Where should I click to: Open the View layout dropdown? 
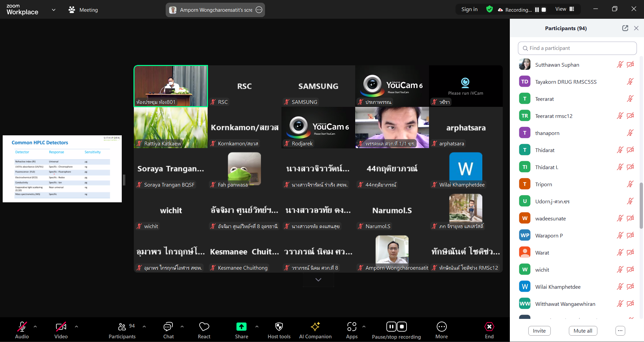coord(565,9)
